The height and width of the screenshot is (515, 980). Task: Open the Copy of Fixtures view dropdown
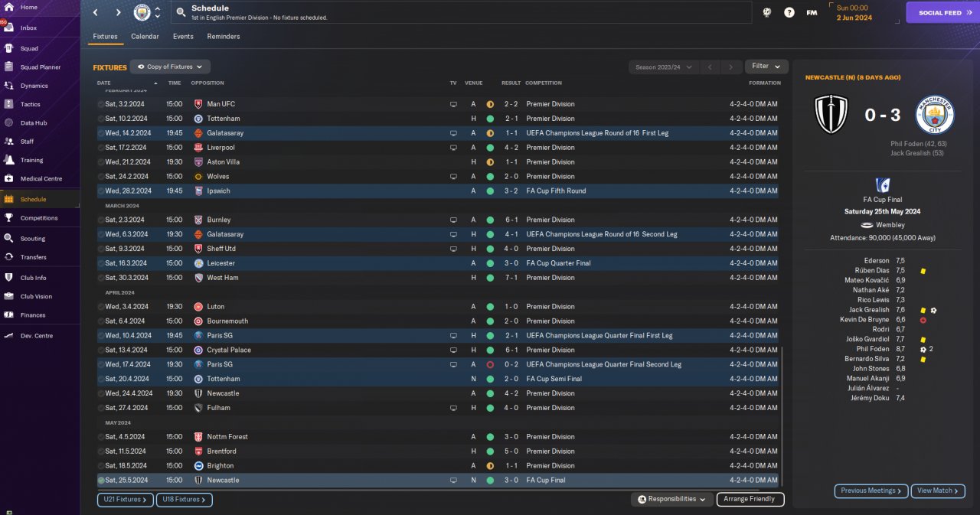[170, 67]
